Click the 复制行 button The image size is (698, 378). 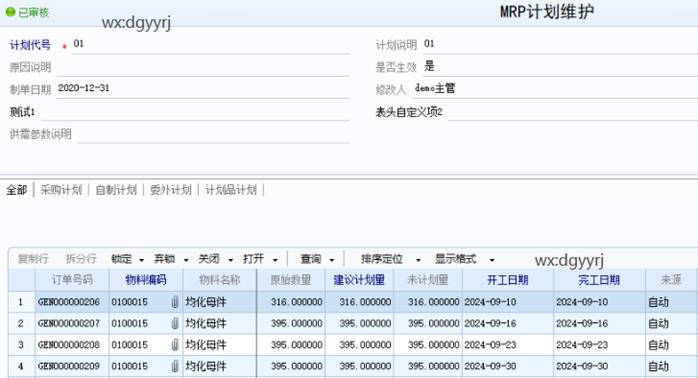pyautogui.click(x=33, y=259)
